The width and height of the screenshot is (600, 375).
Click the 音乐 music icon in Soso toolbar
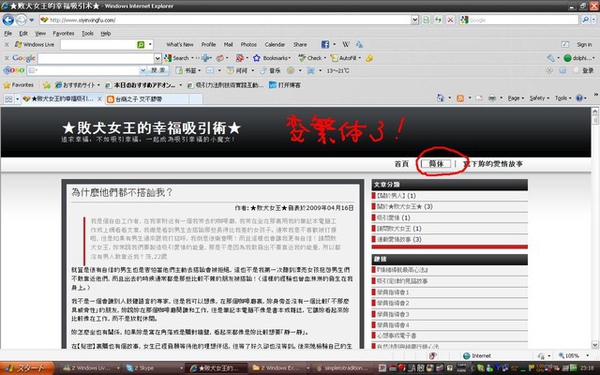point(270,70)
